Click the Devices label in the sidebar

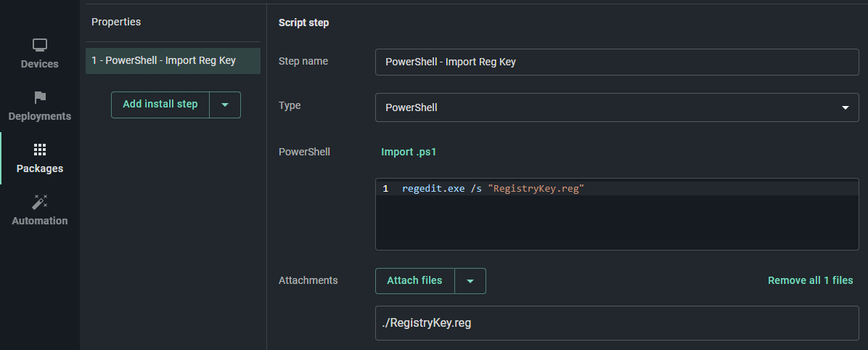39,64
